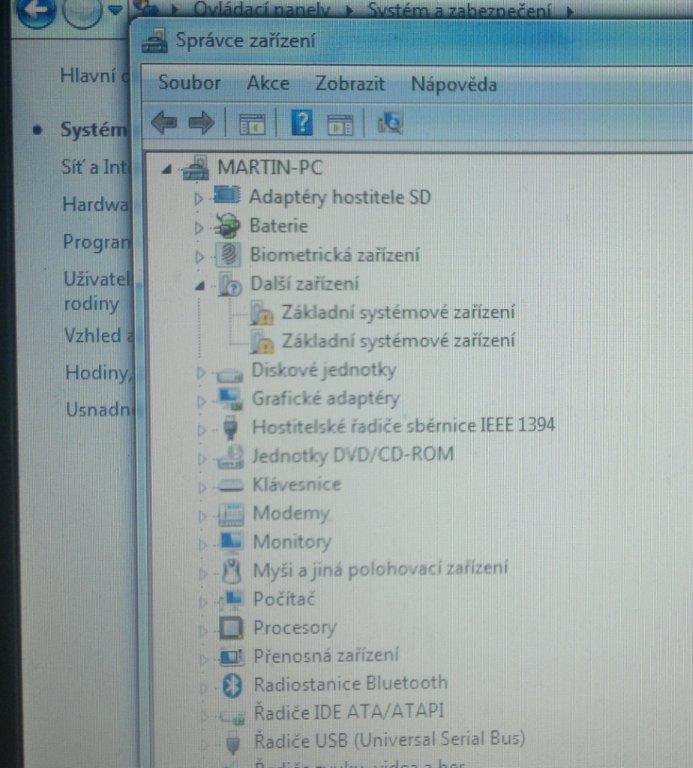Open the Soubor menu
Image resolution: width=693 pixels, height=768 pixels.
[x=189, y=83]
